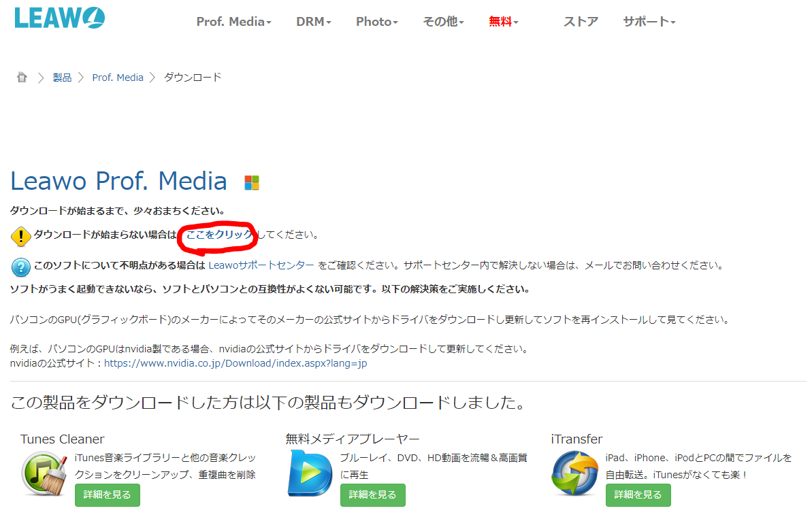This screenshot has height=519, width=812.
Task: Expand the Photo dropdown menu
Action: 376,22
